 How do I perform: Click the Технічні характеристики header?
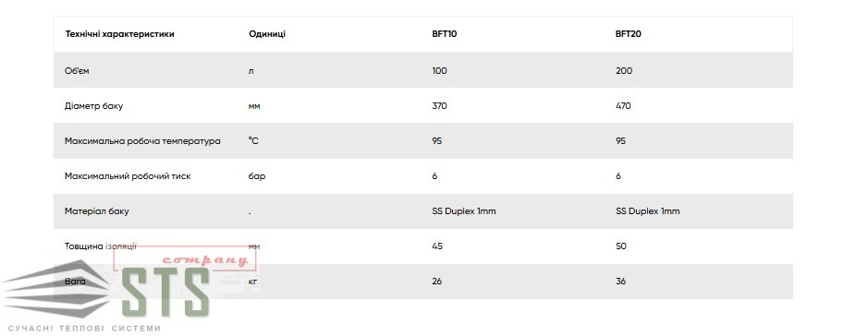tap(119, 34)
